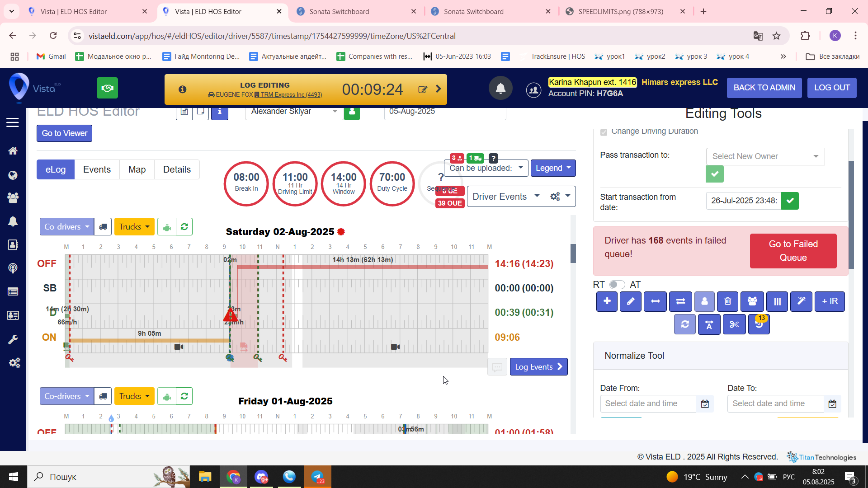Select the horizontal double-arrow shift tool

click(x=655, y=301)
